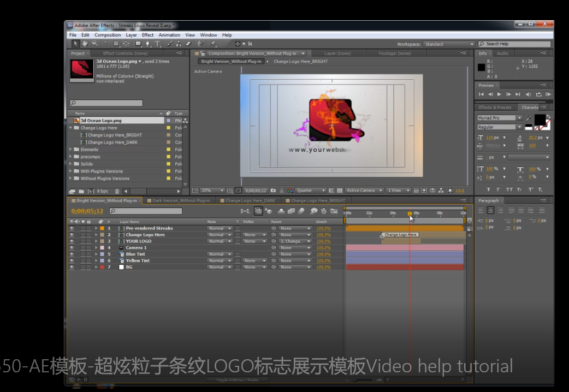
Task: Select the Zoom magnifier tool
Action: click(x=95, y=44)
